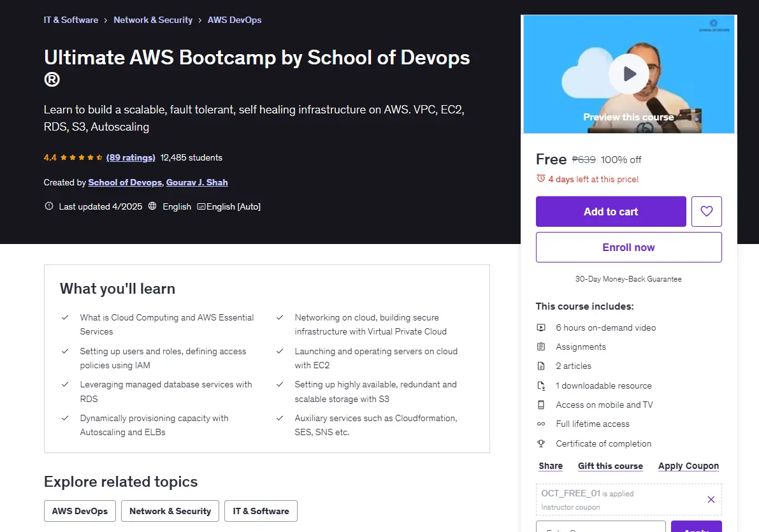759x532 pixels.
Task: Open IT & Software breadcrumb
Action: (71, 20)
